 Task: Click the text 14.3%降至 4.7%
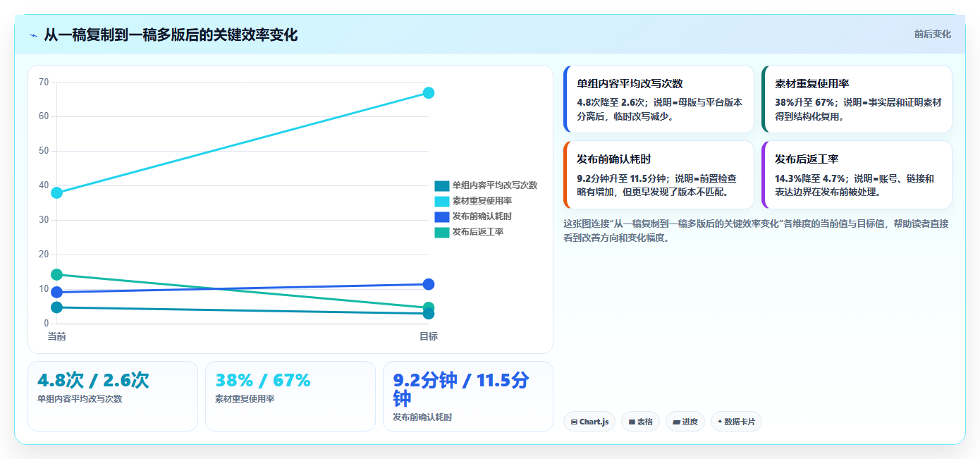point(810,178)
